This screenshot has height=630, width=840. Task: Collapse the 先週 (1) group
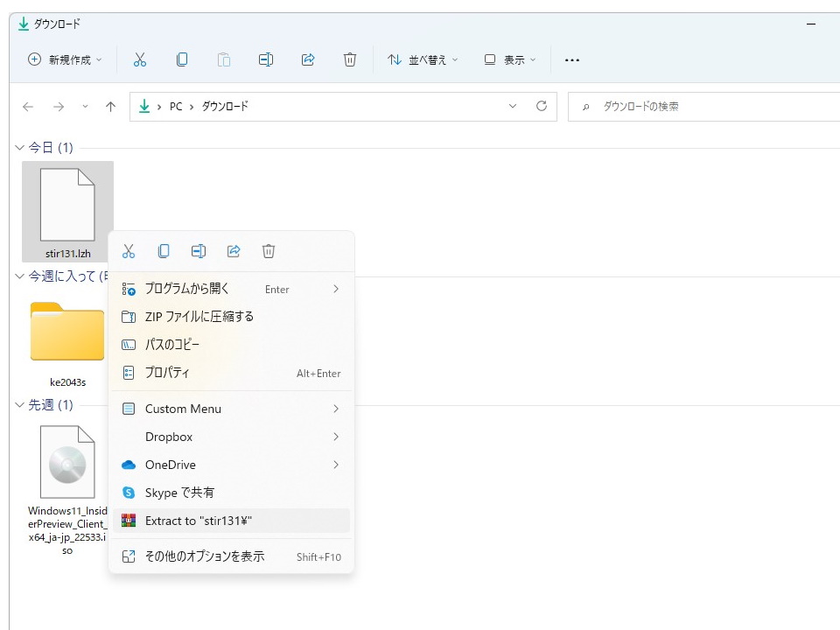click(20, 404)
